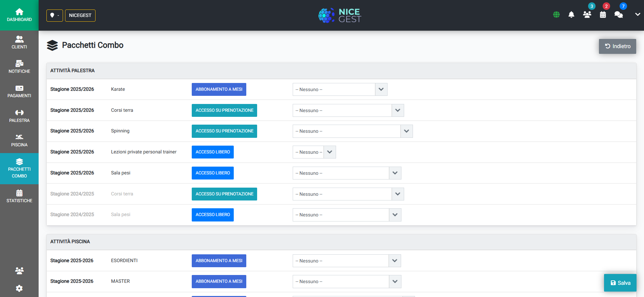Save changes with the Salva button
644x297 pixels.
tap(620, 283)
